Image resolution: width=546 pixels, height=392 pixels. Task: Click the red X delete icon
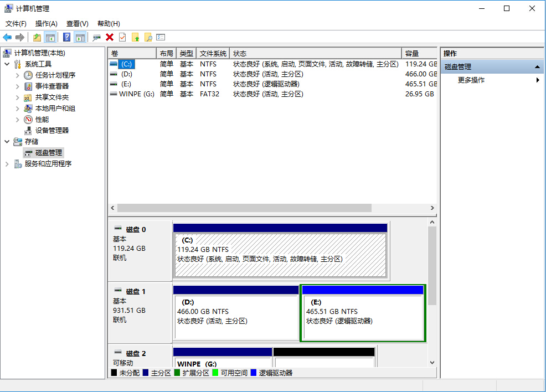click(x=110, y=37)
